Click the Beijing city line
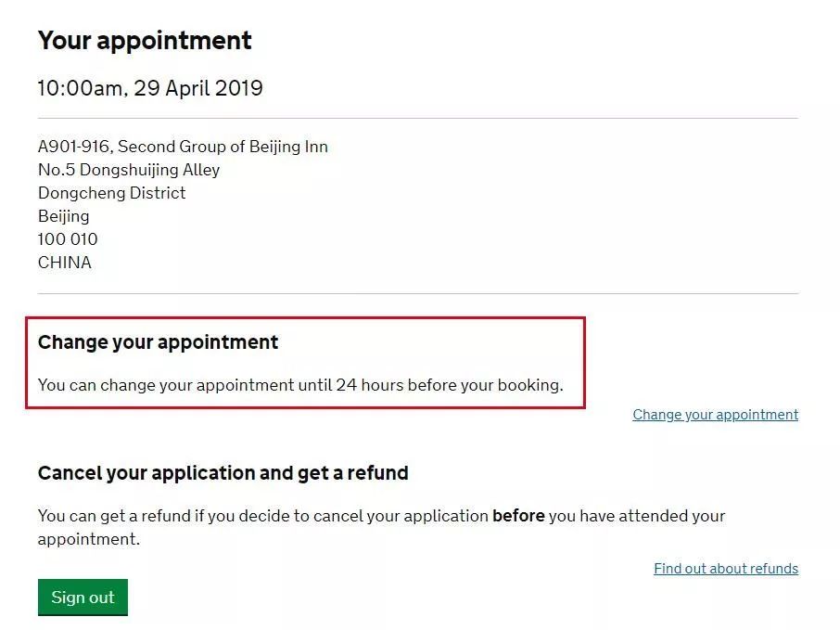Image resolution: width=840 pixels, height=630 pixels. [63, 216]
